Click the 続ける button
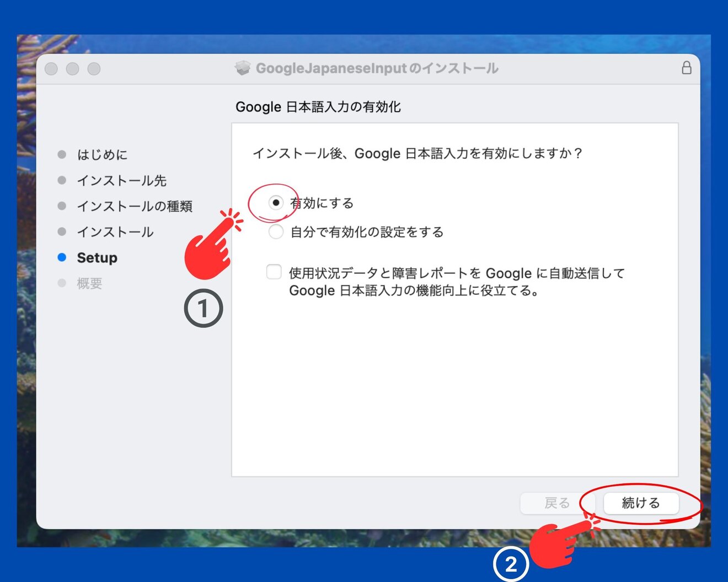728x582 pixels. coord(641,503)
